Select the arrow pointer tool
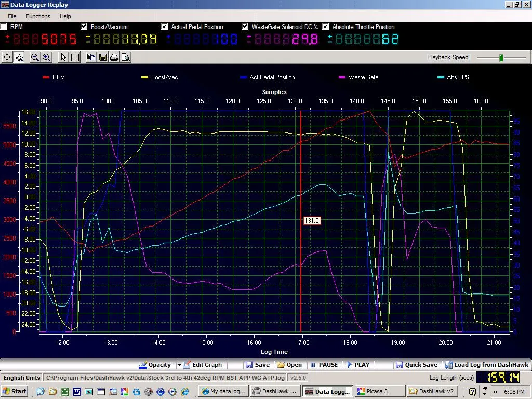This screenshot has height=399, width=532. 63,57
